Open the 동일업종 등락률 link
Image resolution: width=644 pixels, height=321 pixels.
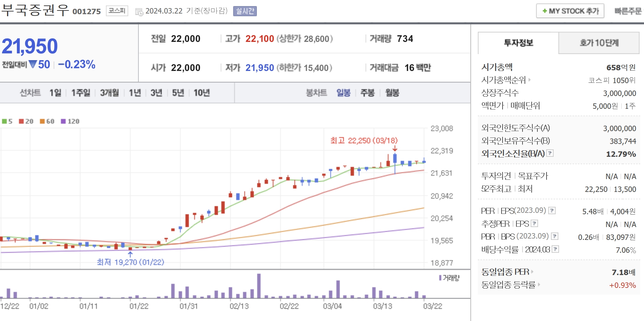click(x=509, y=285)
